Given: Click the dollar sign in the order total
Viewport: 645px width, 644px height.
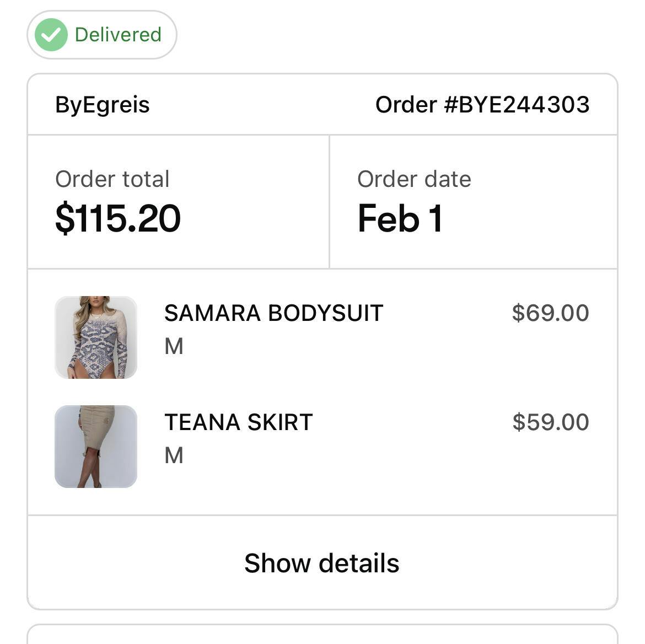Looking at the screenshot, I should pyautogui.click(x=65, y=218).
